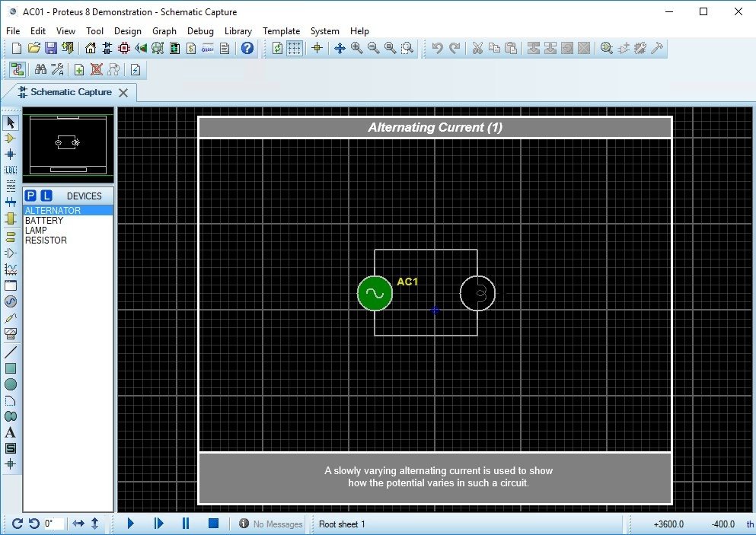Click the P pick devices button

click(30, 196)
